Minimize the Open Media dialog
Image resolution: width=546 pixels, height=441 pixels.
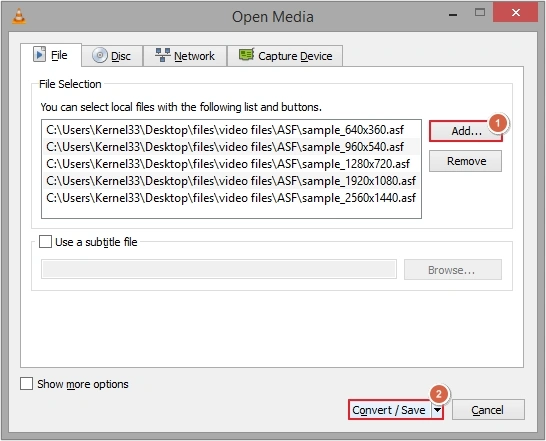(453, 14)
